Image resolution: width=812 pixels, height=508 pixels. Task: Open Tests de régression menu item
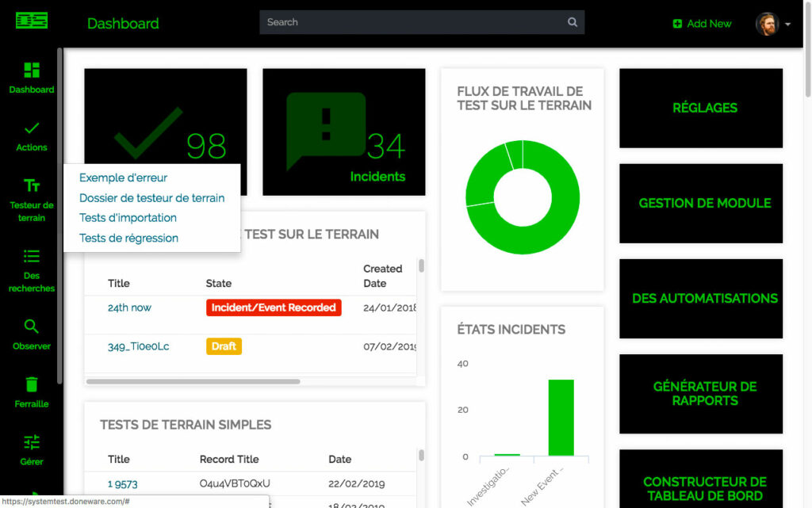tap(128, 238)
